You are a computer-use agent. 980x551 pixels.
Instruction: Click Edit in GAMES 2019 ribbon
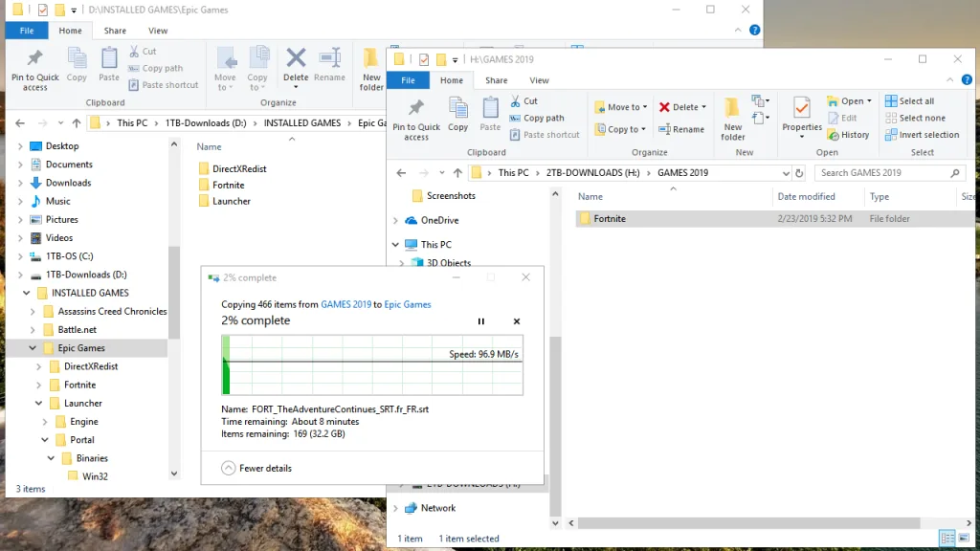pos(842,118)
